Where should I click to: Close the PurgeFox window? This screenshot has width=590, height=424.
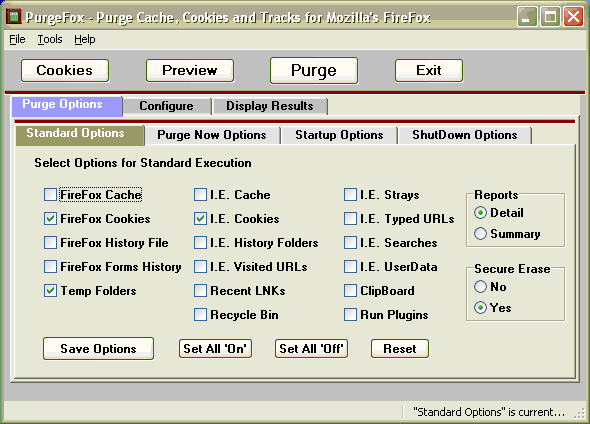(573, 17)
